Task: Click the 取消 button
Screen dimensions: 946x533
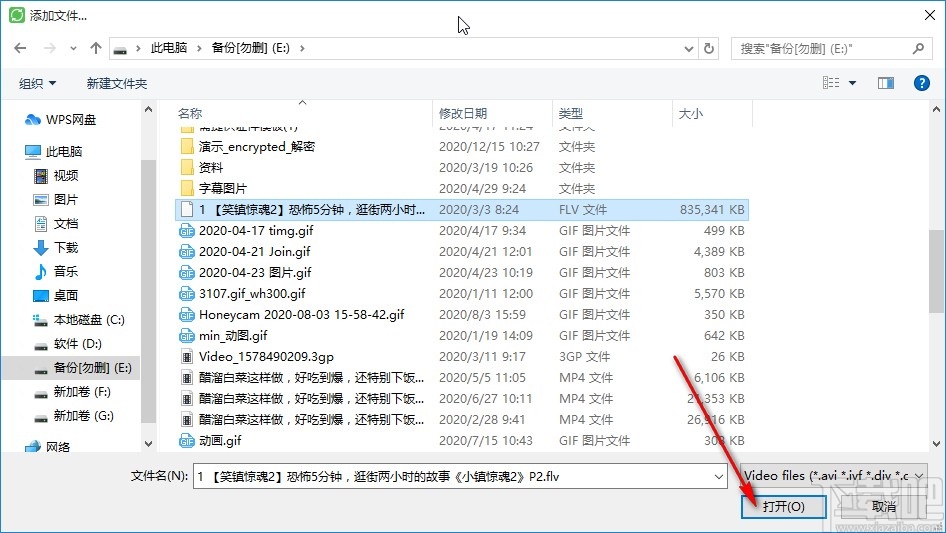Action: pyautogui.click(x=883, y=506)
